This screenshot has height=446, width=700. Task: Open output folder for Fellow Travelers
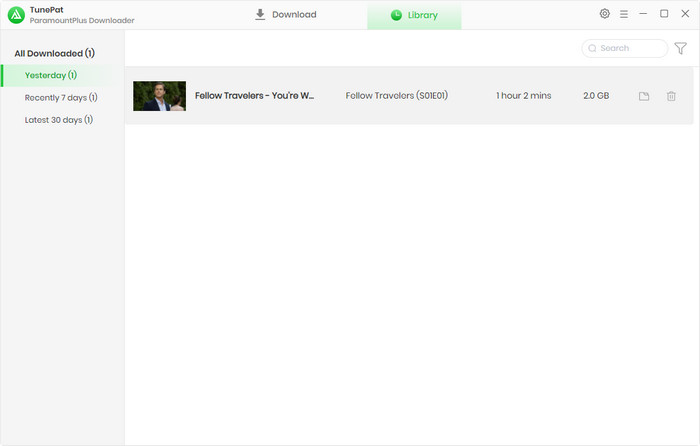[x=644, y=96]
